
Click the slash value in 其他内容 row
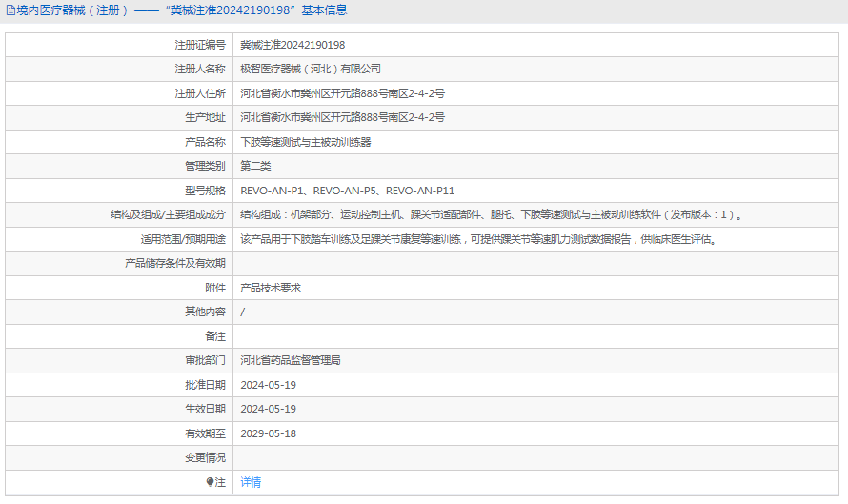click(242, 312)
